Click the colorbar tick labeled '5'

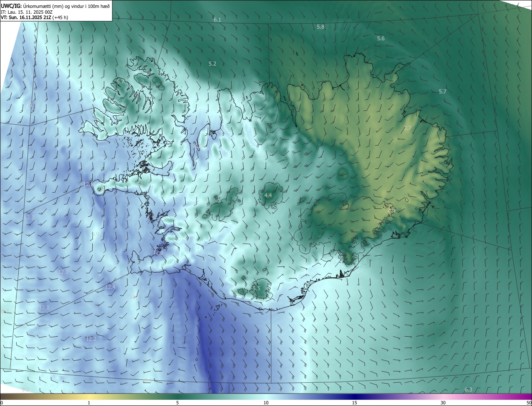[x=177, y=403]
